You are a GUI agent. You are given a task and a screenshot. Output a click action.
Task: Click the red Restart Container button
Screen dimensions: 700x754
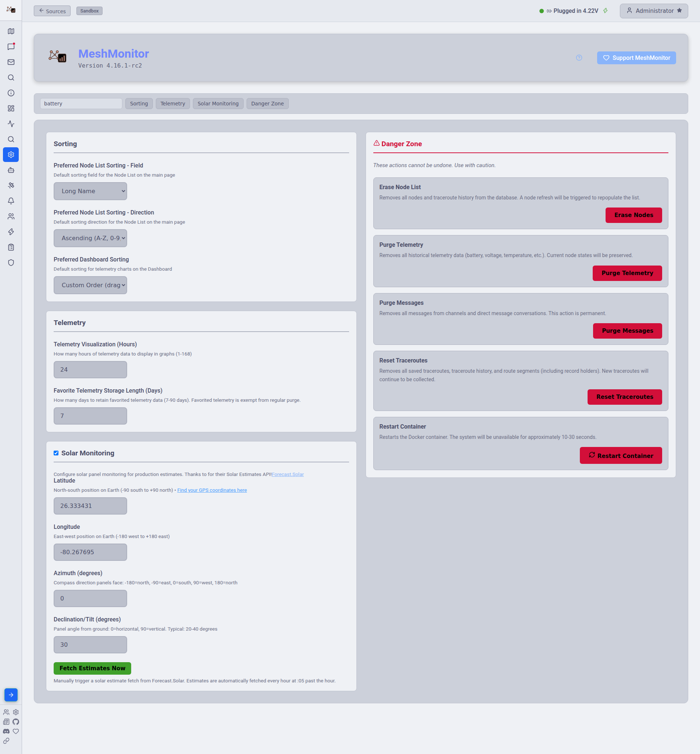coord(621,455)
